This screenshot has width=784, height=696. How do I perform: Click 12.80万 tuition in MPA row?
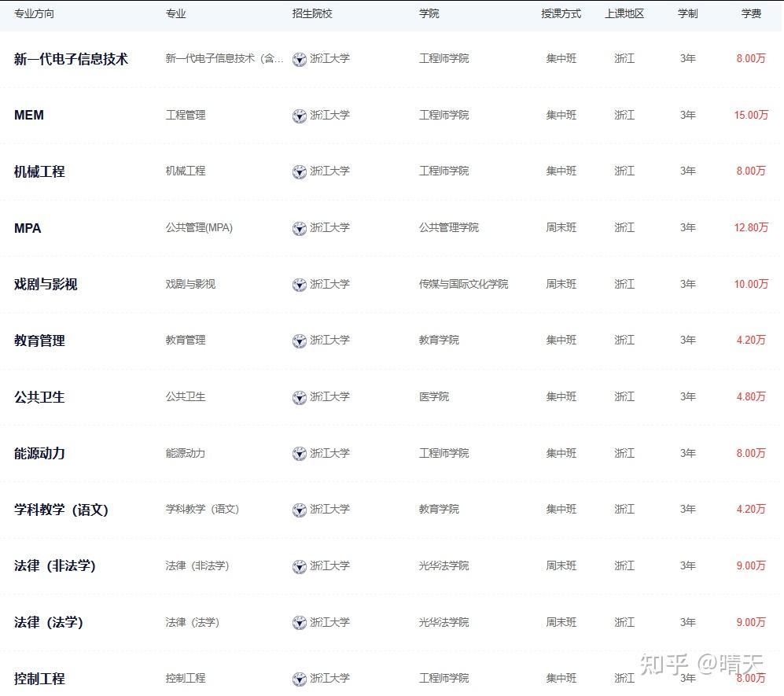pyautogui.click(x=751, y=227)
